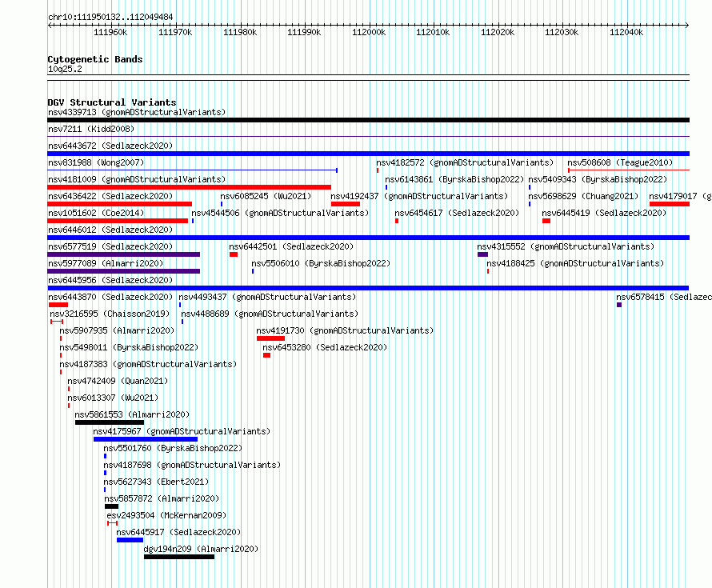Click nsv4191730 gnomAD variant label
This screenshot has width=712, height=588.
[x=345, y=330]
